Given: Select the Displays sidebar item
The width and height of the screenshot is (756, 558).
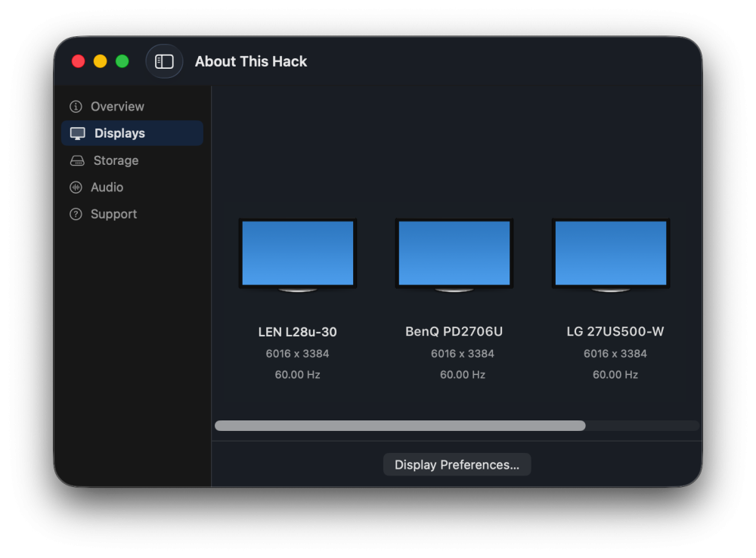Looking at the screenshot, I should click(x=132, y=133).
